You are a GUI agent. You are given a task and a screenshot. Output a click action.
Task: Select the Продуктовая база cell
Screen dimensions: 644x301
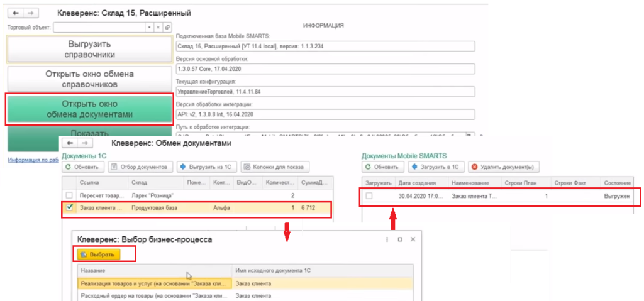tap(156, 208)
